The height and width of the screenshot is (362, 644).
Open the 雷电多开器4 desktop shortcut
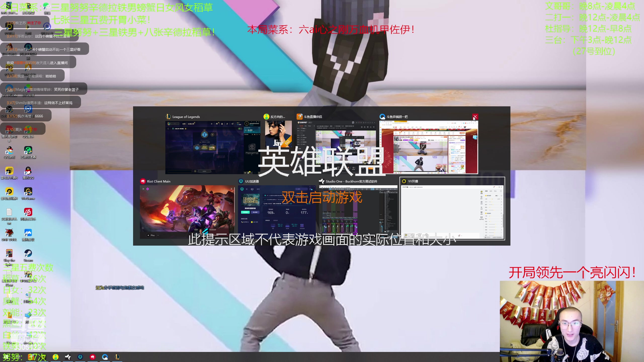pyautogui.click(x=9, y=173)
